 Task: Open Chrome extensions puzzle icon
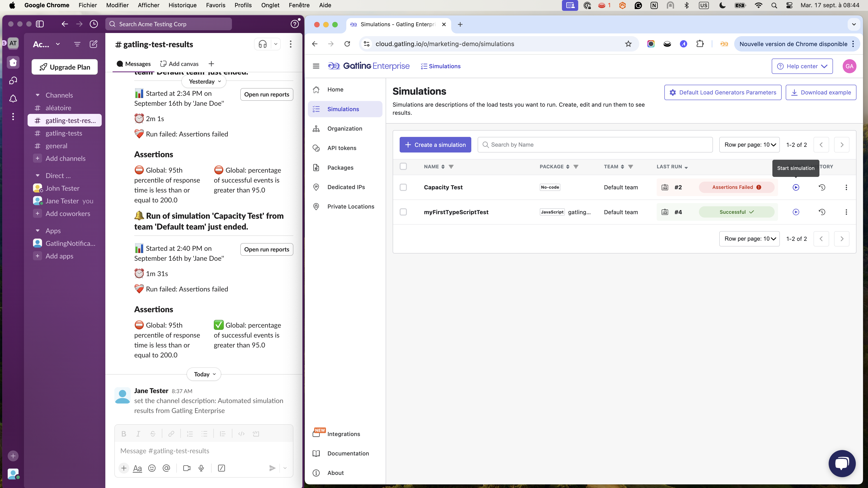(700, 44)
